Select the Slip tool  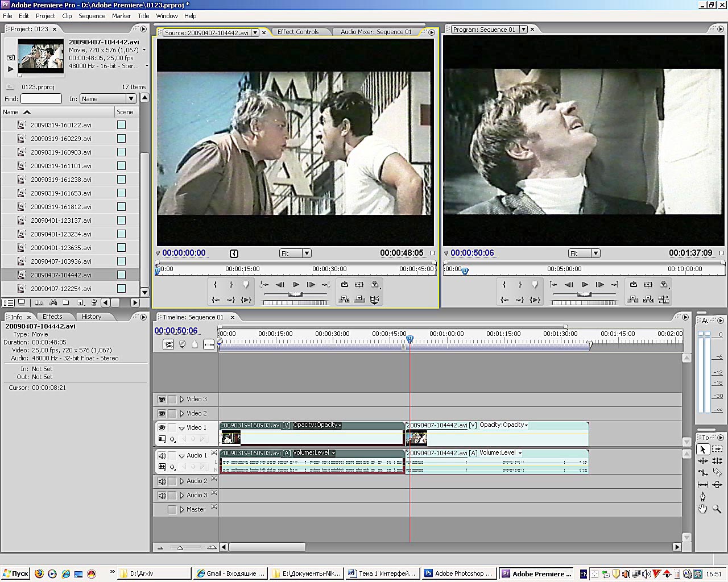pyautogui.click(x=702, y=485)
